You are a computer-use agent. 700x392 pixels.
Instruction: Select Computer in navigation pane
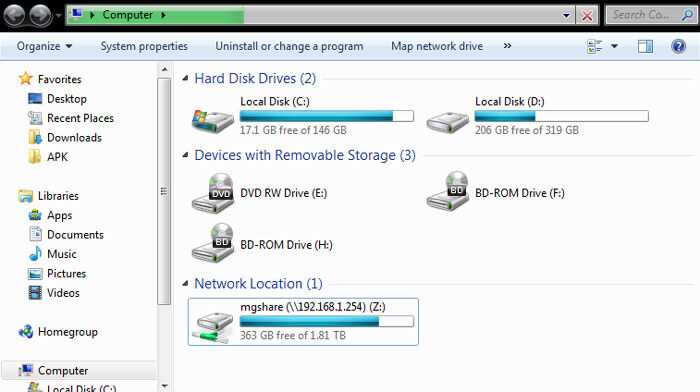pos(63,371)
